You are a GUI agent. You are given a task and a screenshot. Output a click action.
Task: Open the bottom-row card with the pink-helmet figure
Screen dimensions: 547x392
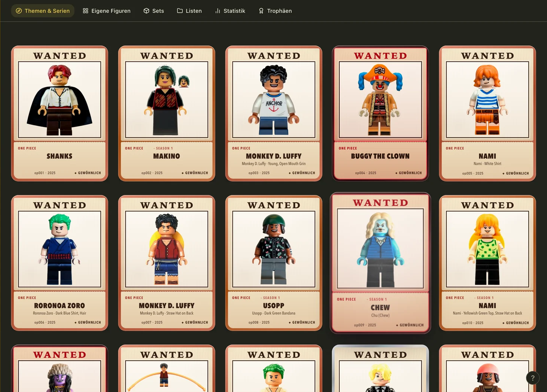click(x=487, y=369)
